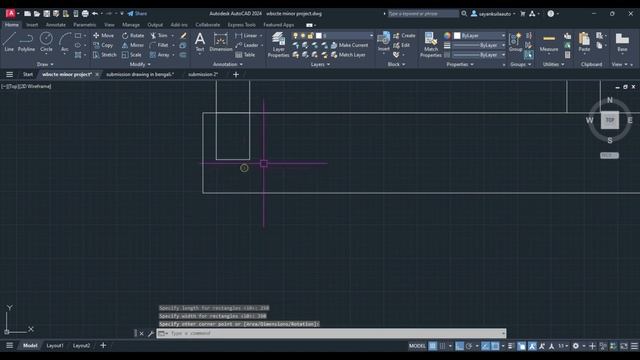Image resolution: width=640 pixels, height=360 pixels.
Task: Click Insert block icon
Action: point(384,42)
